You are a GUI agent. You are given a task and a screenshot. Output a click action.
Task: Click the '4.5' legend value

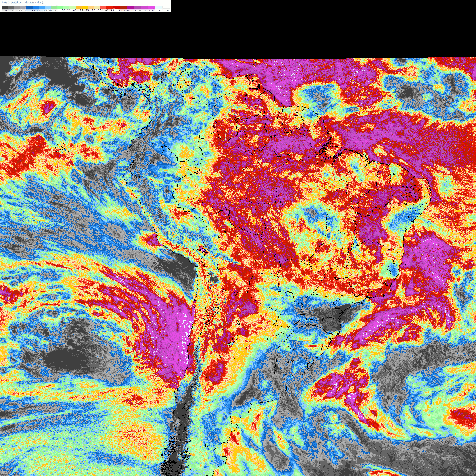click(57, 10)
